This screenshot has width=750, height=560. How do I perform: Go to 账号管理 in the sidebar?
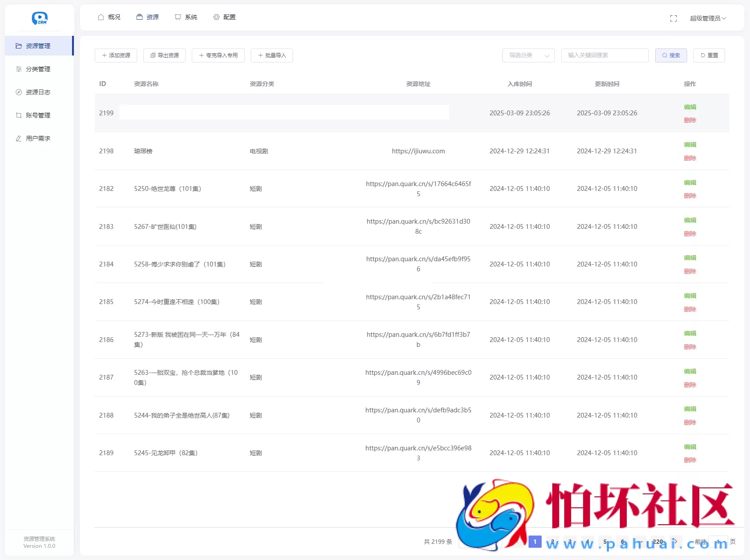[38, 115]
